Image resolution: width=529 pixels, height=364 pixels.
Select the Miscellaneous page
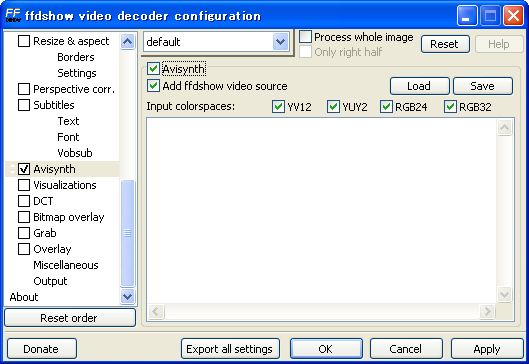pos(66,265)
